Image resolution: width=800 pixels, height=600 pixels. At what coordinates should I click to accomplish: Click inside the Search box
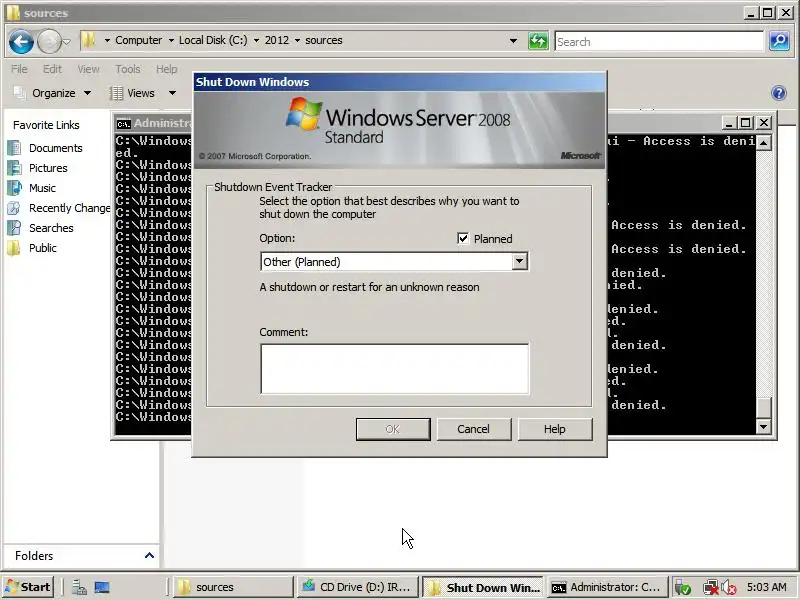pos(659,41)
